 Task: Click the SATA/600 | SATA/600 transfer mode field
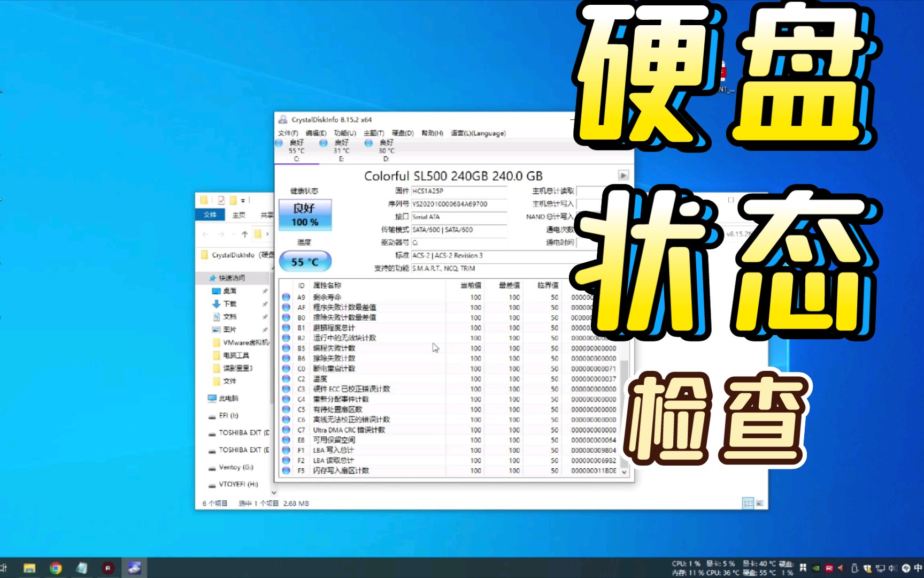459,230
